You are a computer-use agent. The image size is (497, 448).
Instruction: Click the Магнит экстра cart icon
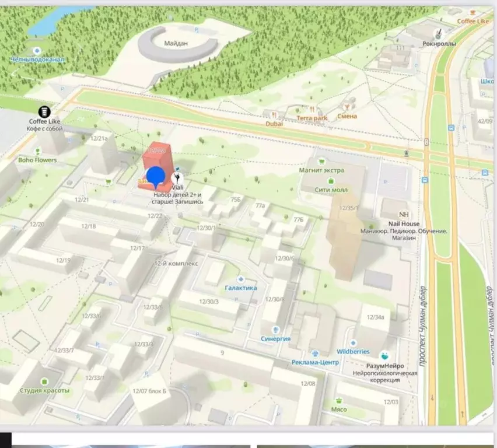coord(321,162)
